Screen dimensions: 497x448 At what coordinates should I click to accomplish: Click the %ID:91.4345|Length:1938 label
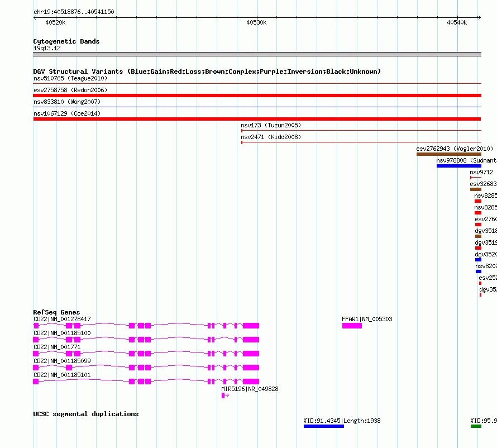click(342, 421)
